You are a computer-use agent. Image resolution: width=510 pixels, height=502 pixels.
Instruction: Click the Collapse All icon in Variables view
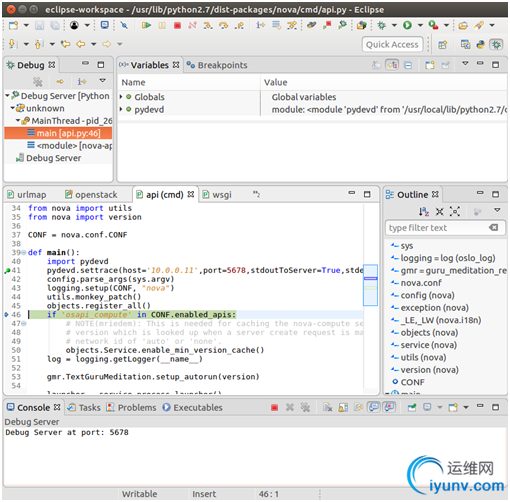point(408,65)
